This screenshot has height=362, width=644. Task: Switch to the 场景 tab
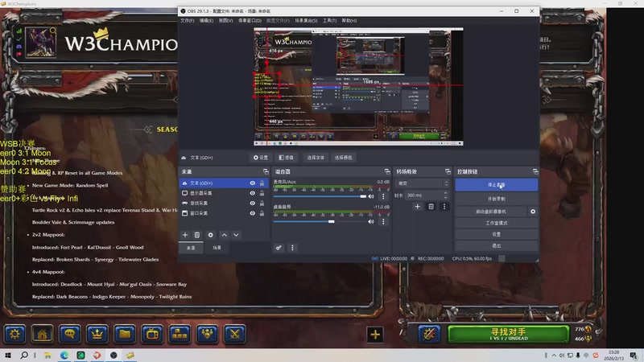(217, 248)
